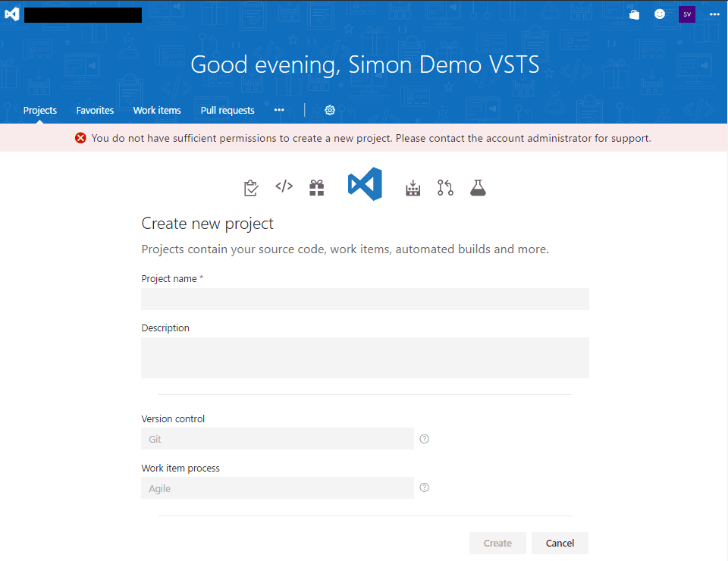Viewport: 728px width, 561px height.
Task: Switch to the Favorites tab
Action: point(96,110)
